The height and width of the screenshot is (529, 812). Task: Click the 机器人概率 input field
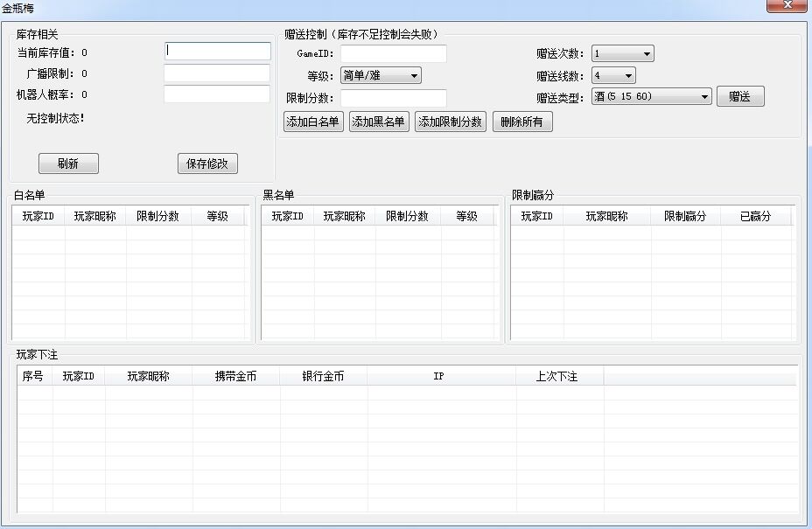click(x=218, y=94)
